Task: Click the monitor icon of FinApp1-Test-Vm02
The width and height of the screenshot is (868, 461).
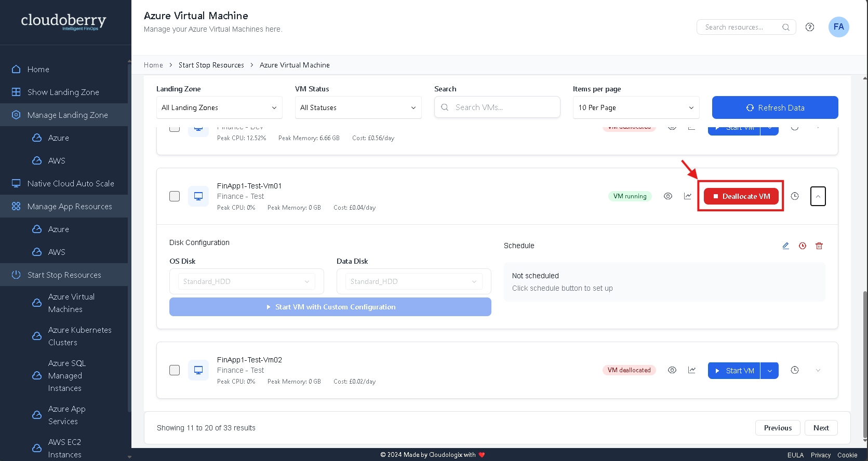Action: tap(198, 370)
